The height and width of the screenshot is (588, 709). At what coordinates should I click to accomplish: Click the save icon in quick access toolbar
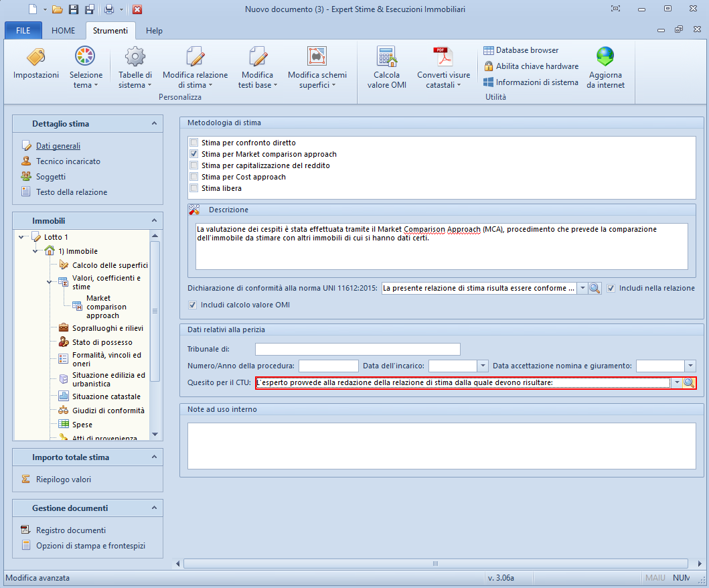point(74,9)
